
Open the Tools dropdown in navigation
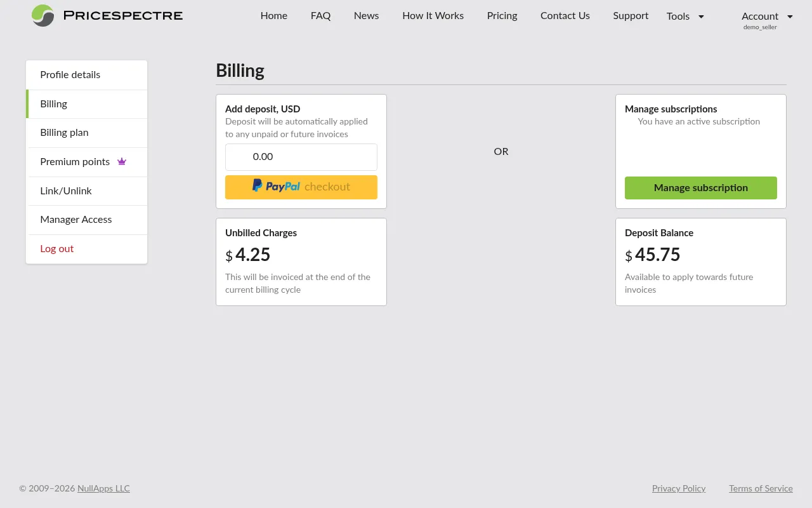pos(685,17)
